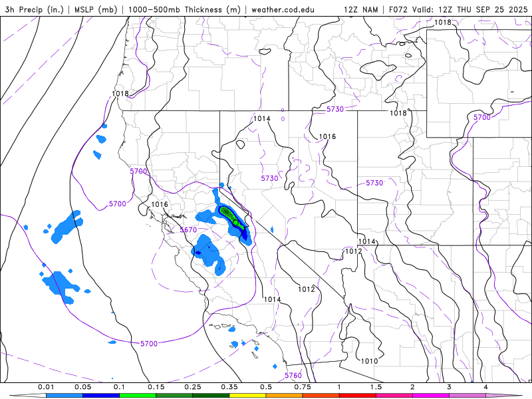Click the 'F072' forecast hour label
The width and height of the screenshot is (532, 399).
tap(398, 9)
